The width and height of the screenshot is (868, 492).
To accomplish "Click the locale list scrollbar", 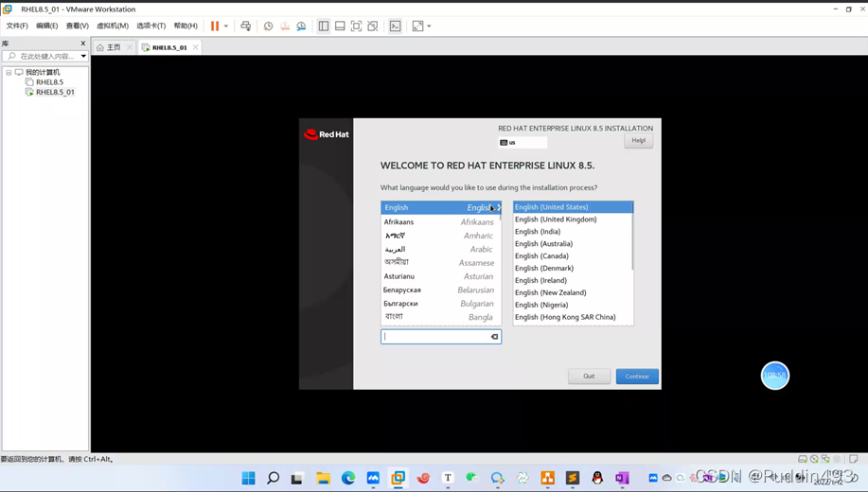I will (632, 237).
